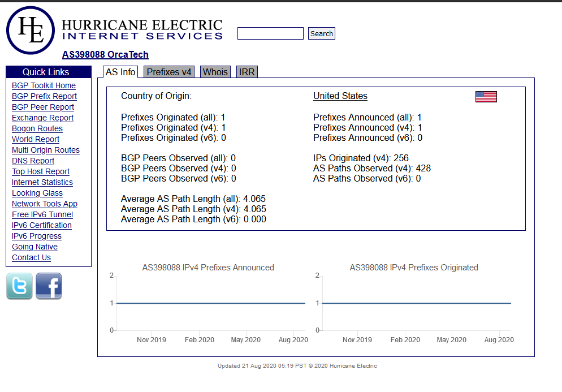Viewport: 562px width, 392px height.
Task: Click 'Aug 2020' label on Originated chart
Action: [499, 339]
